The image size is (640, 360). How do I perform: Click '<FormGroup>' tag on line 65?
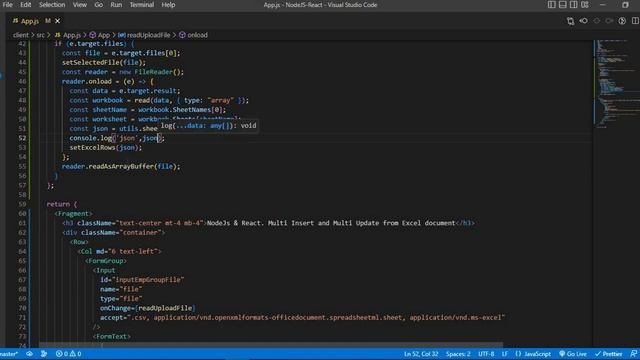pyautogui.click(x=106, y=261)
